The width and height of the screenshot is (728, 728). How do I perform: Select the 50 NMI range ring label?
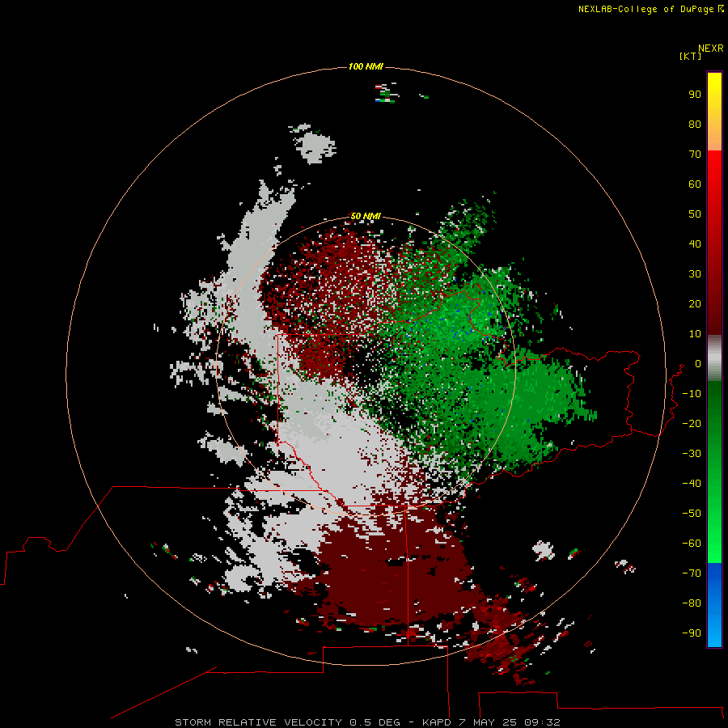[366, 216]
